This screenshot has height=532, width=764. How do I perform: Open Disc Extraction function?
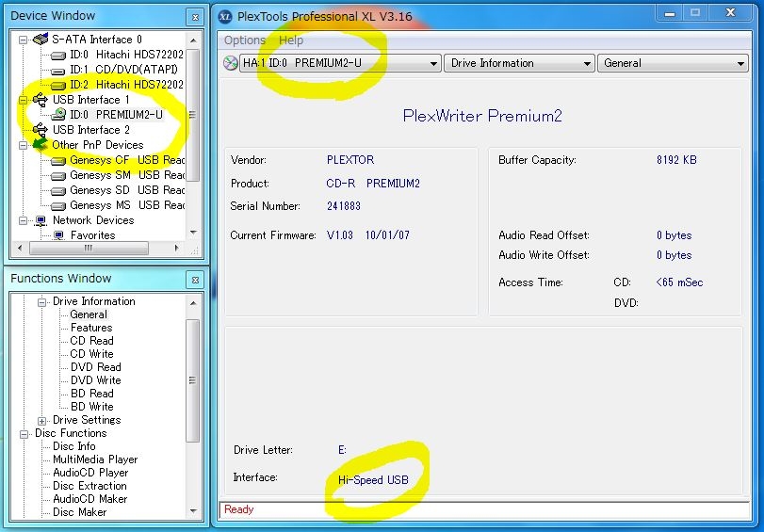click(89, 486)
